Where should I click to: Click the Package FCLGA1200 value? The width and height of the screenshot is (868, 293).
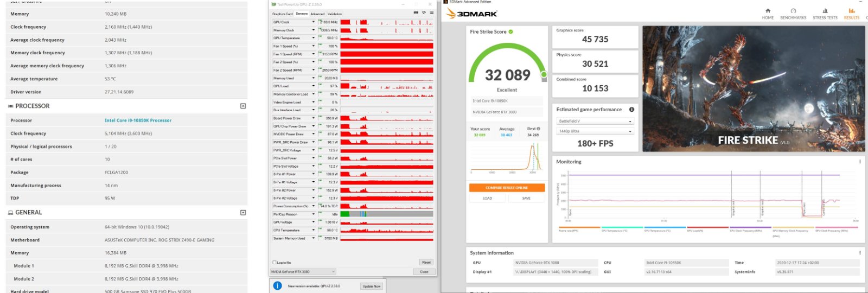[x=116, y=173]
